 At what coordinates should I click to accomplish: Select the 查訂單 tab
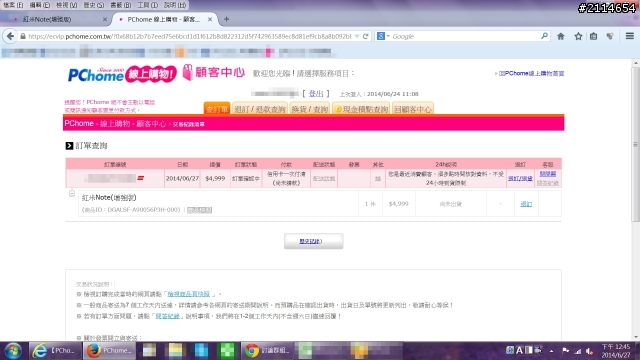[217, 109]
